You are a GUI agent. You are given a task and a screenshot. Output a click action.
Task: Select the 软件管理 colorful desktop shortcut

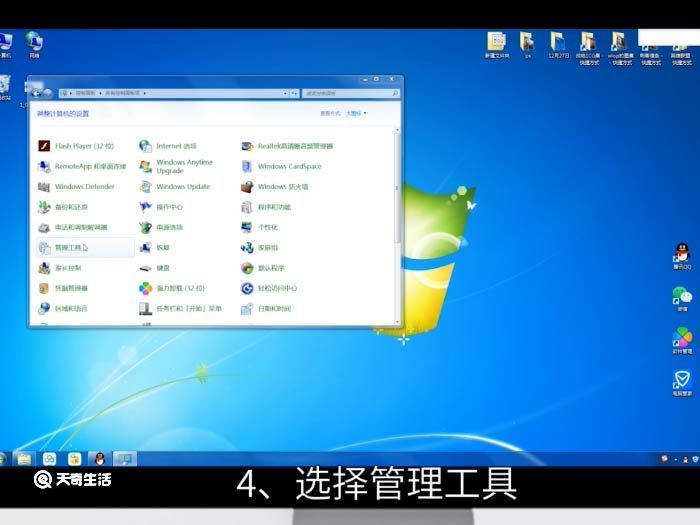click(682, 341)
